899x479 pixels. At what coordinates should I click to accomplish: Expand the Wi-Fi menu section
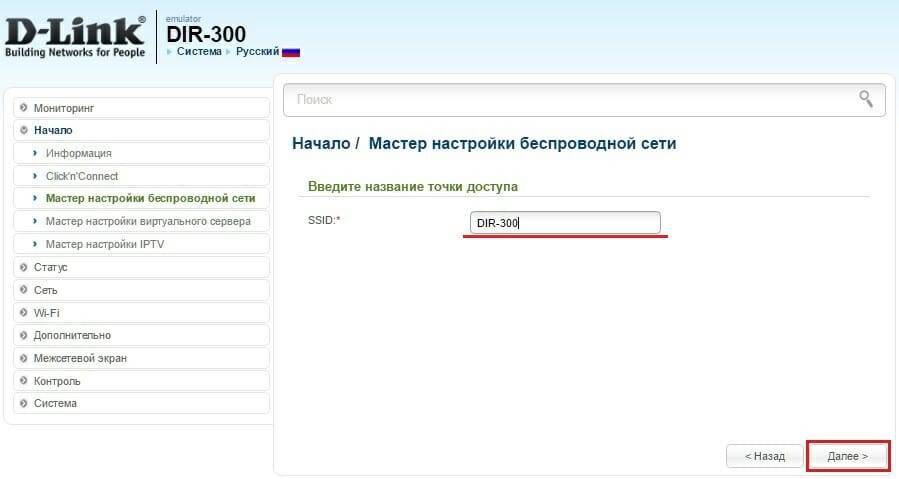click(x=47, y=313)
